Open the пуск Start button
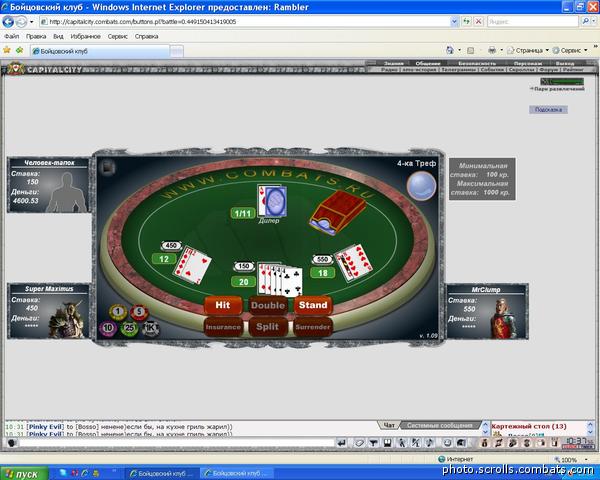This screenshot has width=600, height=480. (24, 474)
